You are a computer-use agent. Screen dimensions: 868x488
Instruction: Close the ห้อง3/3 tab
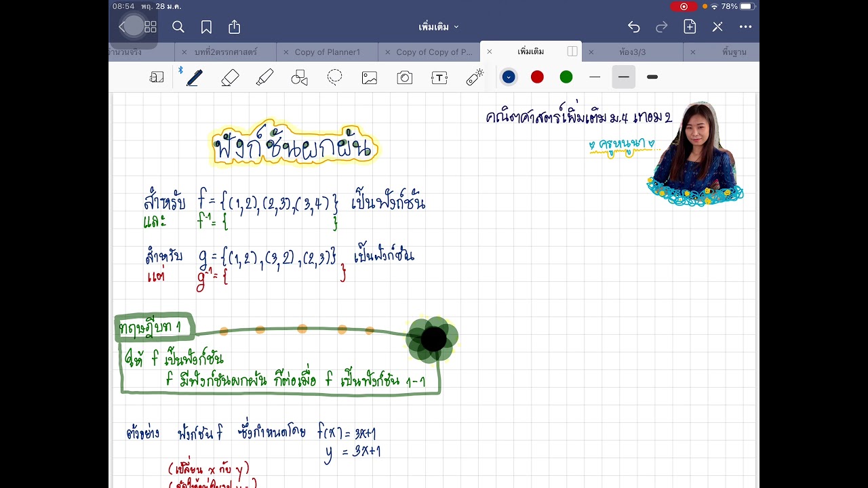[591, 52]
